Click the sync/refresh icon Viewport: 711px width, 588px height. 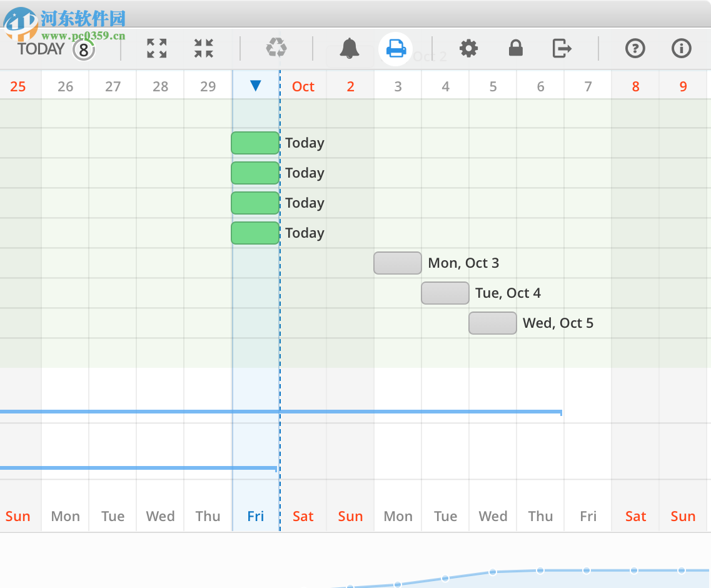(x=276, y=48)
